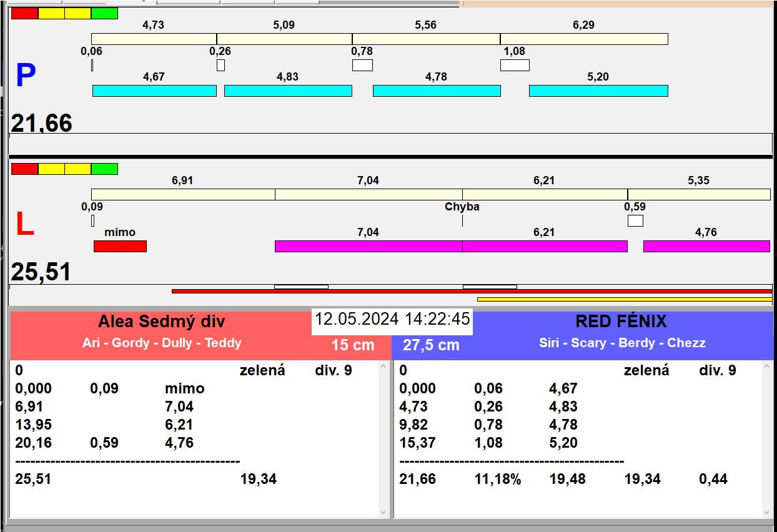
Task: Select the cream bar labelled 5,56
Action: (x=426, y=39)
